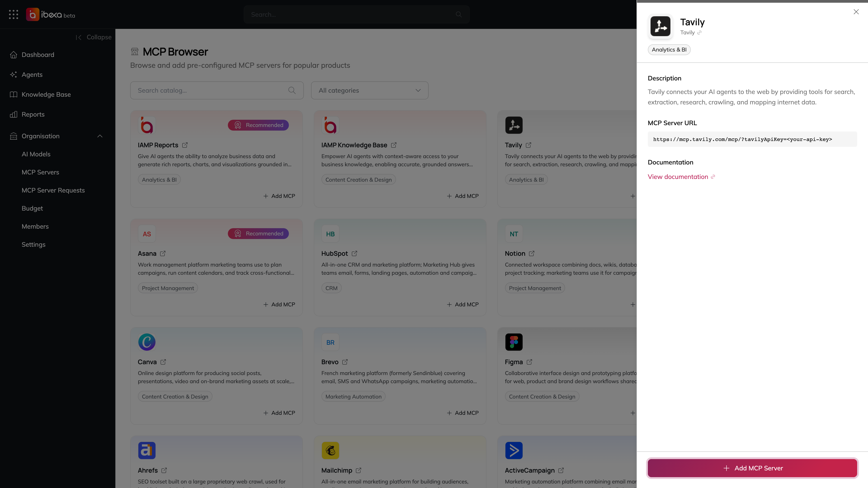868x488 pixels.
Task: Collapse the sidebar navigation
Action: click(94, 37)
